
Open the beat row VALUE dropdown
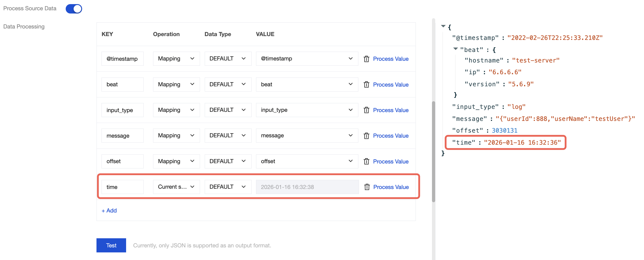307,85
